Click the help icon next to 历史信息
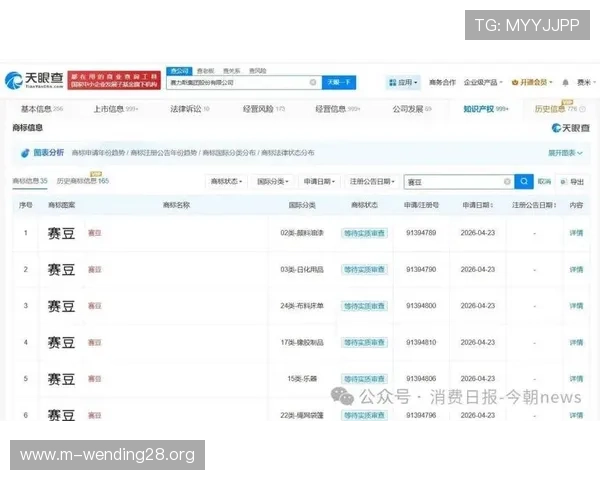Viewport: 600px width, 480px height. tap(582, 109)
